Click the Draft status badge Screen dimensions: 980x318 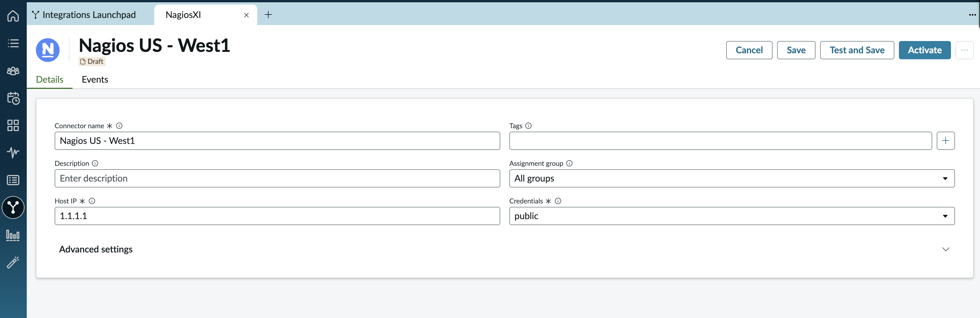[x=92, y=62]
